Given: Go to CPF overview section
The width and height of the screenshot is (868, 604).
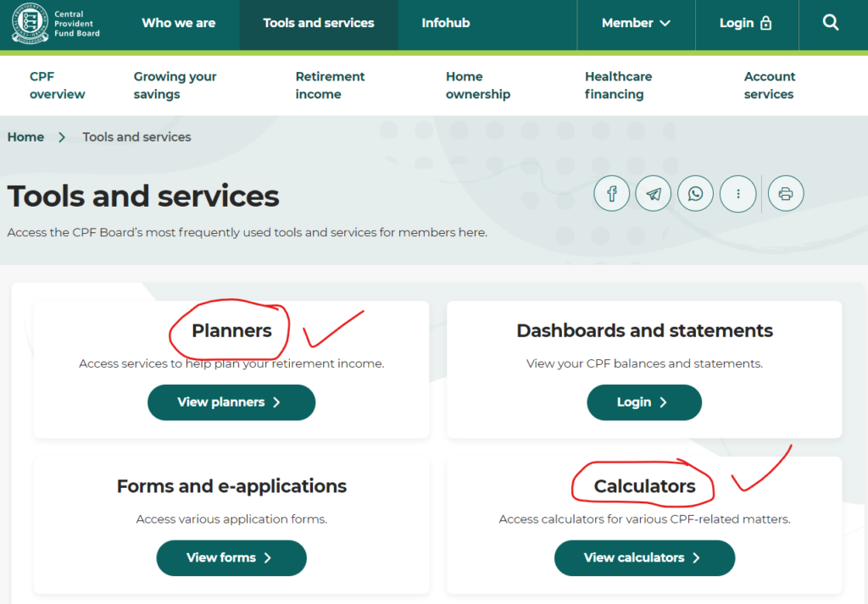Looking at the screenshot, I should pos(57,86).
